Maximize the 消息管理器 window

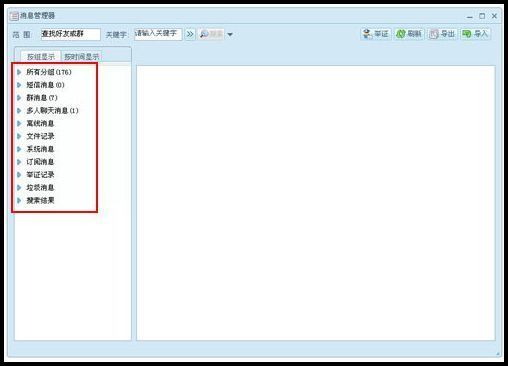point(482,16)
